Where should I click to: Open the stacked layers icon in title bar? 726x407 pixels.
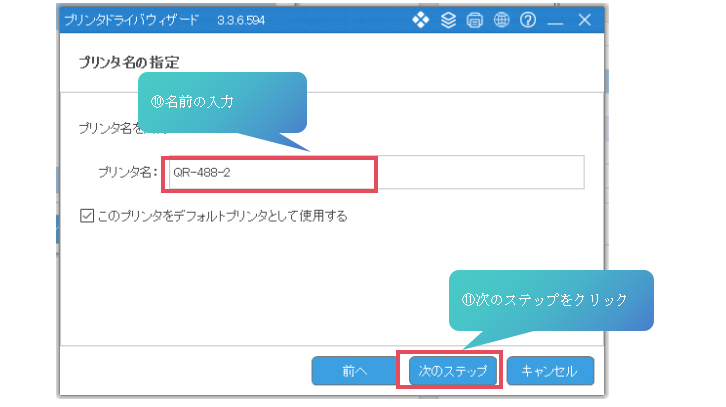pyautogui.click(x=448, y=20)
